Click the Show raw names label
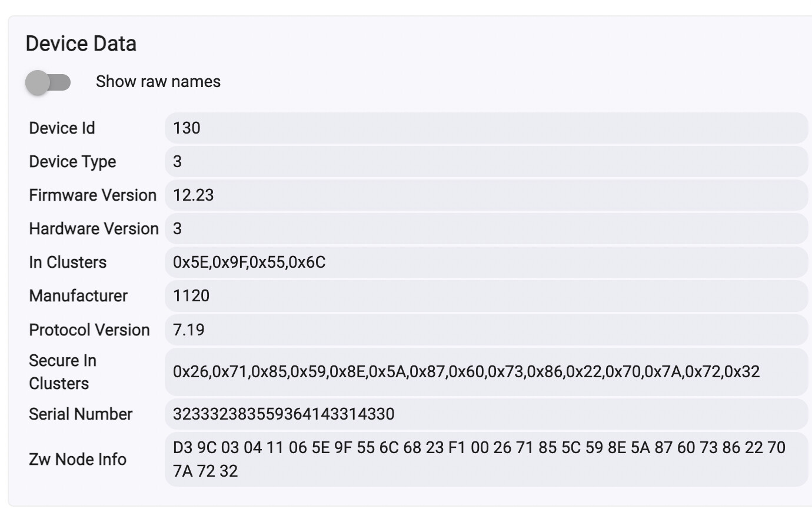 point(158,82)
